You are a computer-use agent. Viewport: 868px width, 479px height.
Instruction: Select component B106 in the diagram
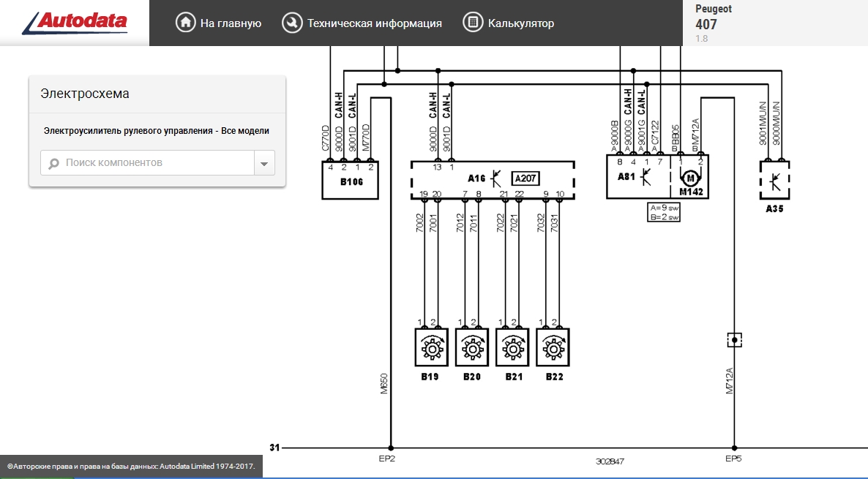351,181
